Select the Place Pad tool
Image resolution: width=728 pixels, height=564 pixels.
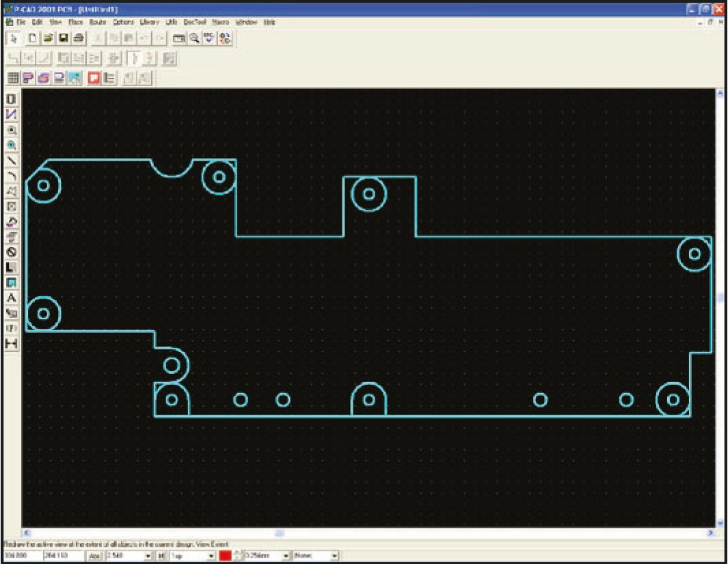click(12, 130)
